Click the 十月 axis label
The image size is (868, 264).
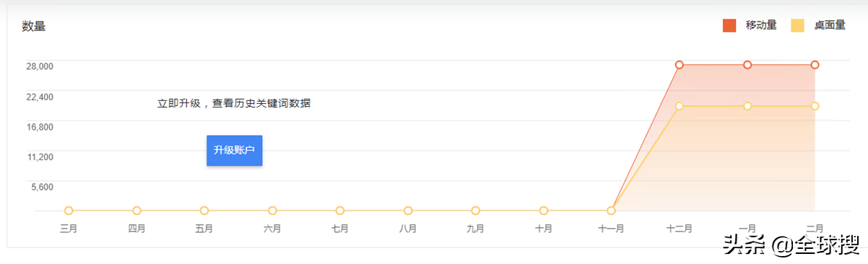coord(544,229)
